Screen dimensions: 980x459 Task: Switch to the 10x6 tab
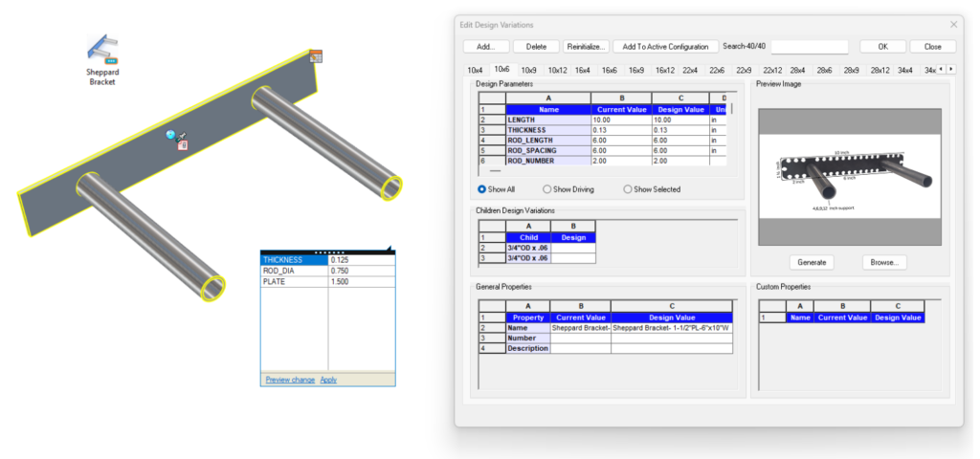point(501,69)
